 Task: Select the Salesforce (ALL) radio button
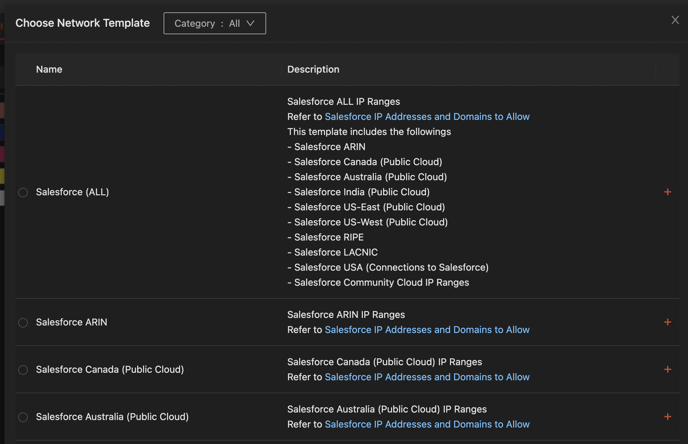click(23, 192)
